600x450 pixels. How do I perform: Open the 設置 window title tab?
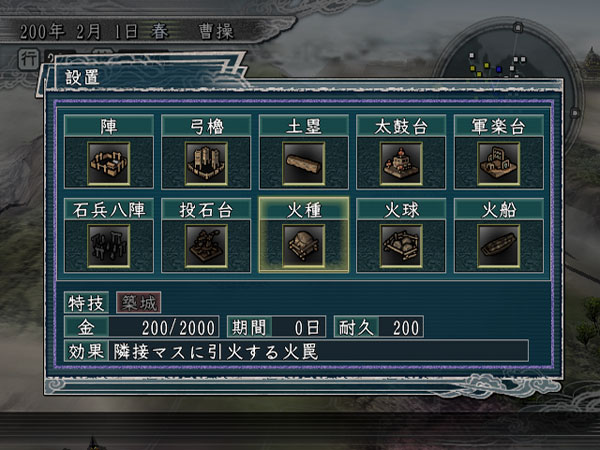(x=82, y=77)
